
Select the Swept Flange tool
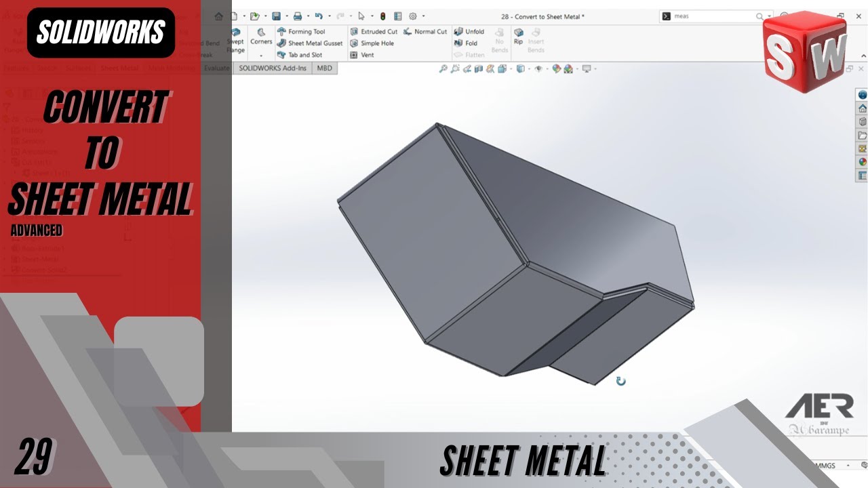click(236, 41)
